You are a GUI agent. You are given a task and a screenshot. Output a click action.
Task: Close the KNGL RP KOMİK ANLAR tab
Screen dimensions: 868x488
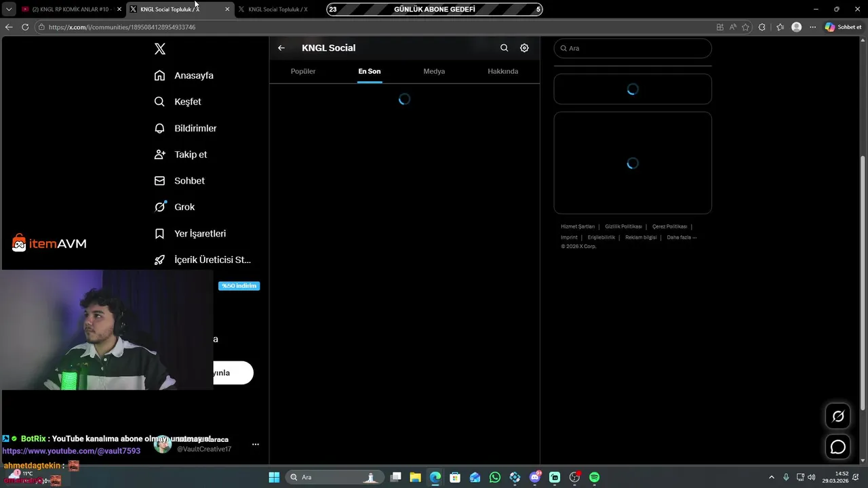119,9
